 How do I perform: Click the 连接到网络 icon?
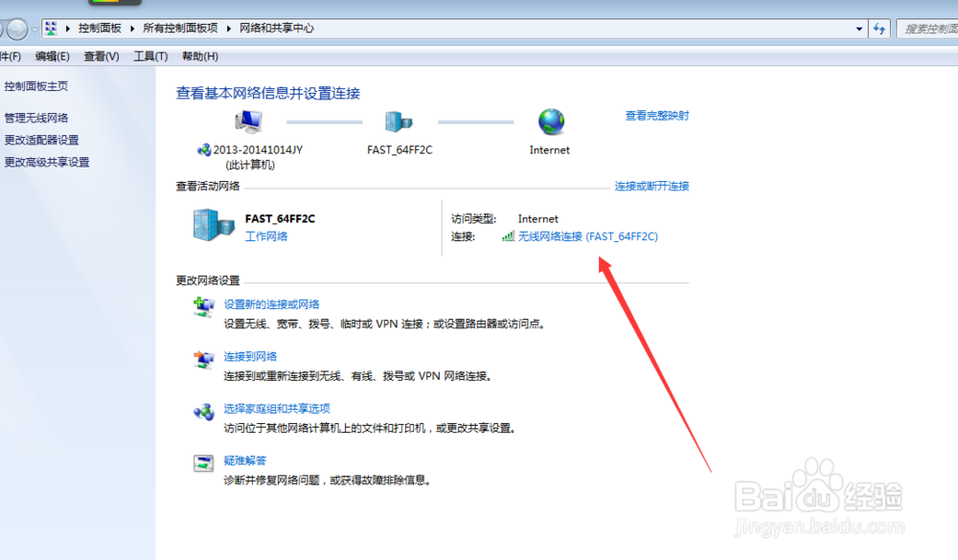pyautogui.click(x=203, y=360)
